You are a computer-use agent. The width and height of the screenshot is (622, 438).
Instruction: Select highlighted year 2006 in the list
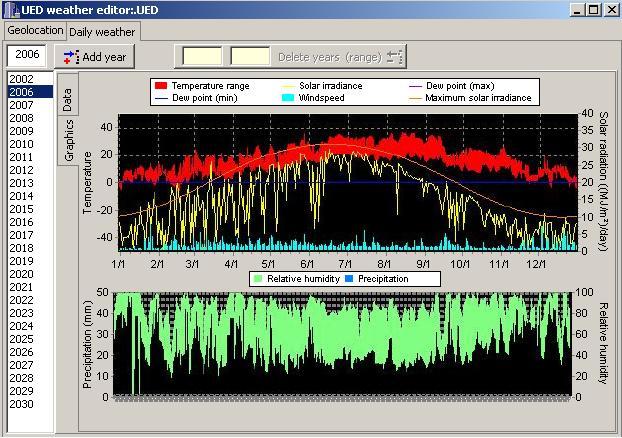point(30,92)
